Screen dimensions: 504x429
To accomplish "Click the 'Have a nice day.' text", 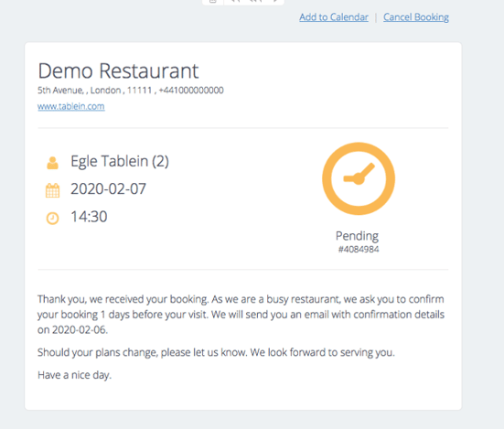I will tap(75, 375).
